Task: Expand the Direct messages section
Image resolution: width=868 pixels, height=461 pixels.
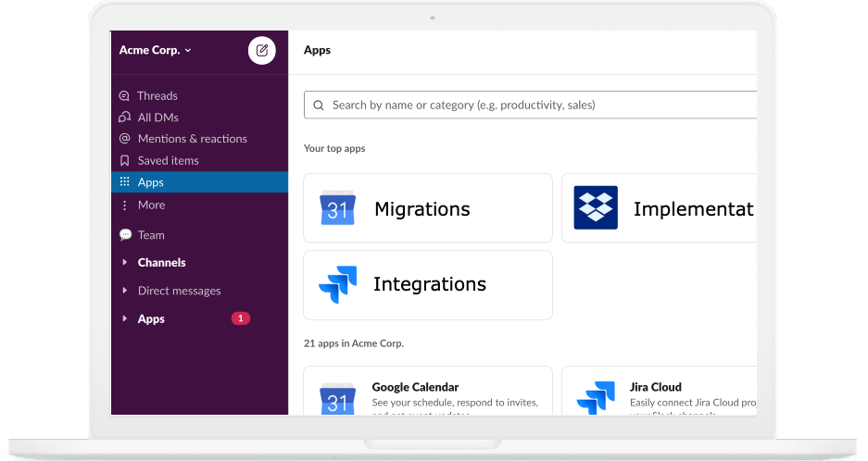Action: point(125,291)
